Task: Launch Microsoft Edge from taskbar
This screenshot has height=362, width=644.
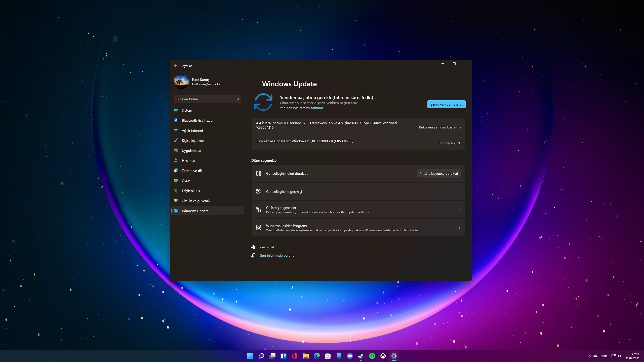Action: pyautogui.click(x=316, y=356)
